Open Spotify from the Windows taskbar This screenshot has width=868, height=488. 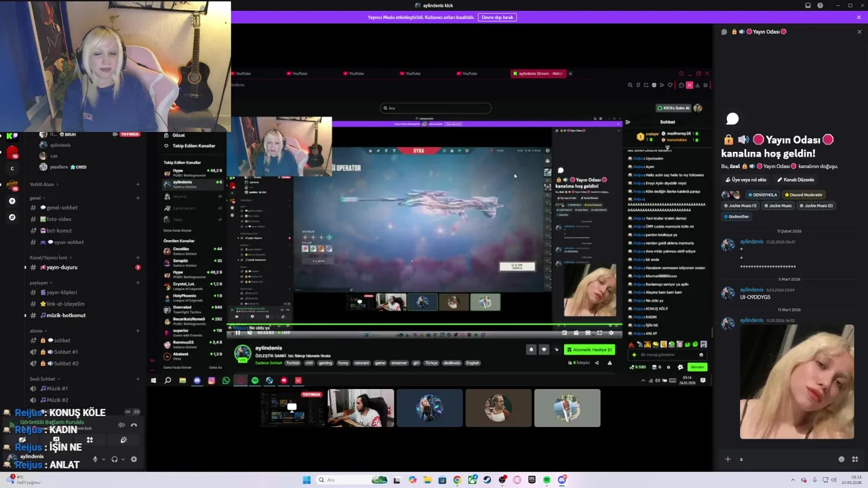pyautogui.click(x=547, y=480)
